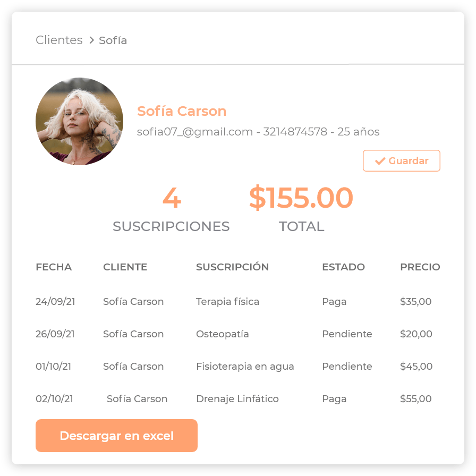
Task: Click the CLIENTE column header
Action: point(125,267)
